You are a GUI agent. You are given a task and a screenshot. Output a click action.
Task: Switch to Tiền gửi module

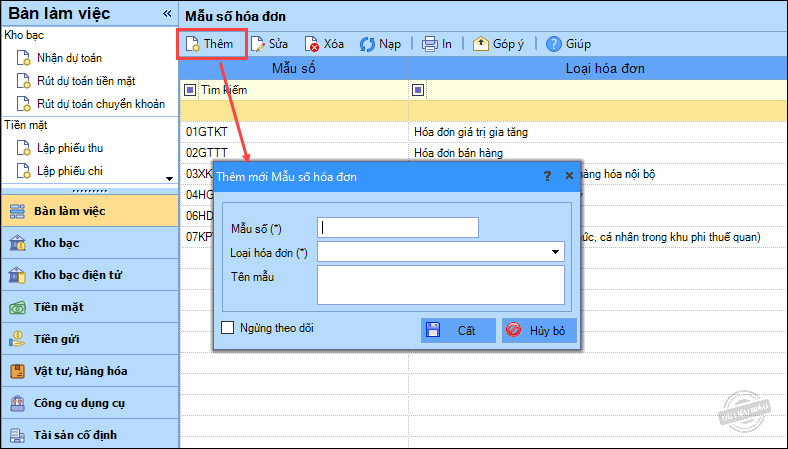[57, 339]
